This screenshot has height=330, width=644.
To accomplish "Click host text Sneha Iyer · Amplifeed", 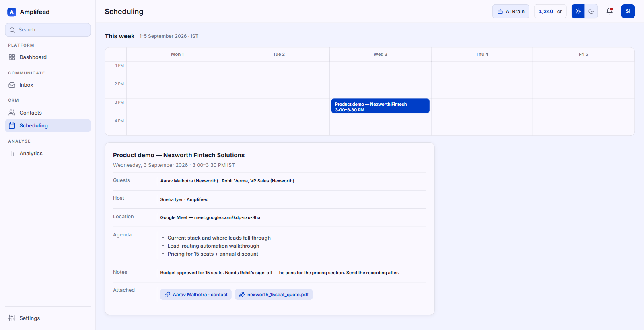I will [x=184, y=199].
